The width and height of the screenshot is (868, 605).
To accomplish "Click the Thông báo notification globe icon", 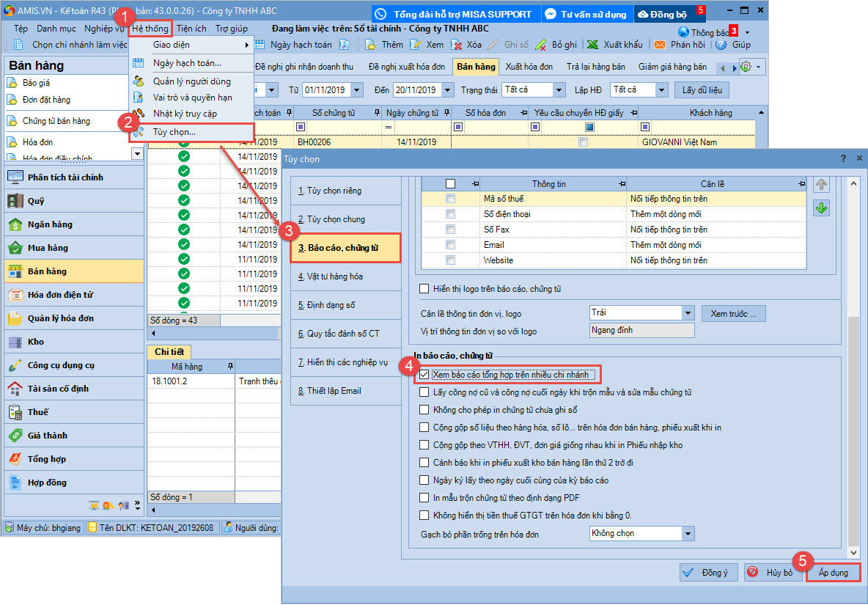I will pos(683,32).
